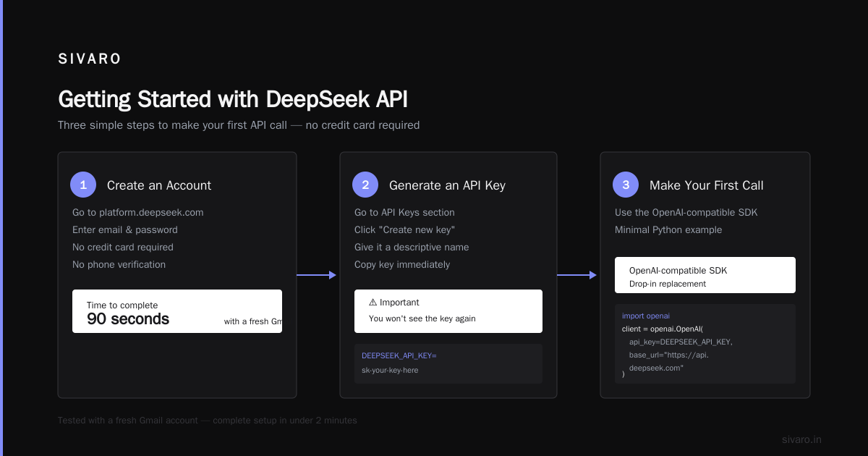Click the "DEEPSEEK_API_KEY=" code line
The height and width of the screenshot is (456, 868).
(x=399, y=355)
